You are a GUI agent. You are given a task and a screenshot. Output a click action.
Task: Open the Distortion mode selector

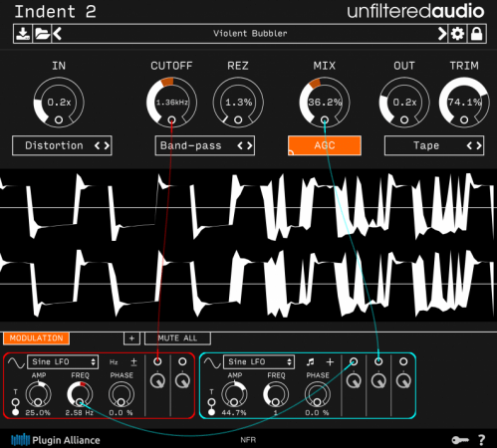pos(62,145)
